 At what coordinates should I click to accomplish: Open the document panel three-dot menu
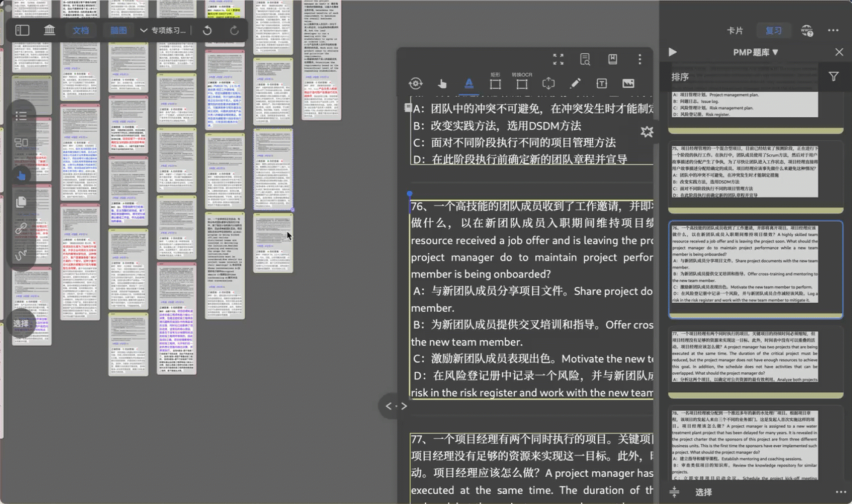[x=639, y=59]
